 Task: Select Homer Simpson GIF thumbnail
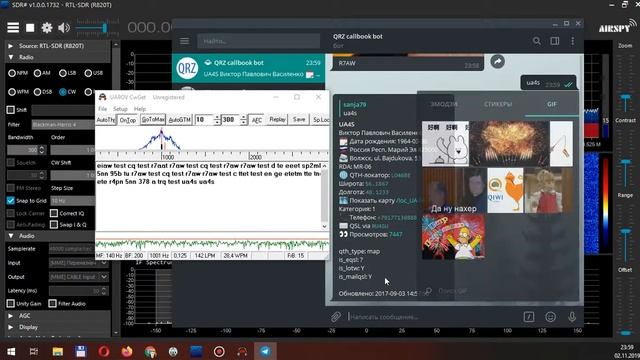click(x=453, y=237)
